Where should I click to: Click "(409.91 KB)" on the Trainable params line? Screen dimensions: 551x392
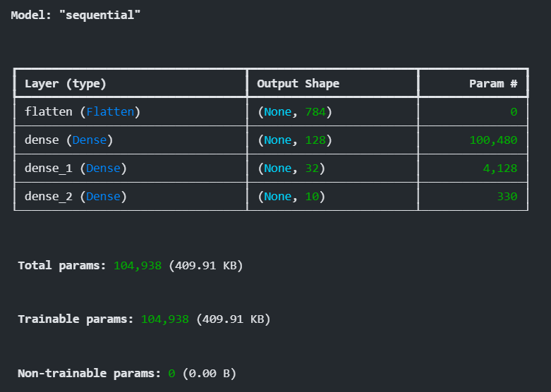[234, 319]
